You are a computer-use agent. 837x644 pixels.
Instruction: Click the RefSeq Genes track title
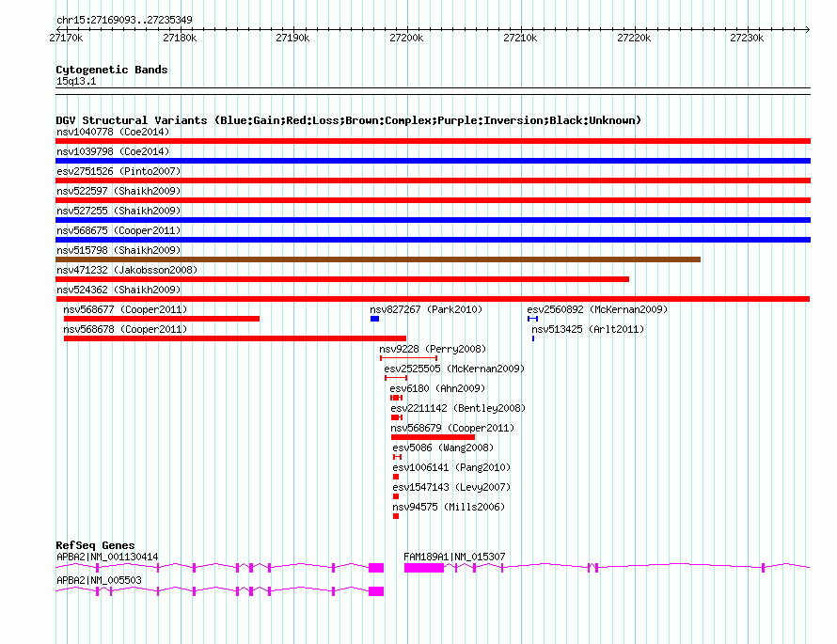[x=95, y=545]
